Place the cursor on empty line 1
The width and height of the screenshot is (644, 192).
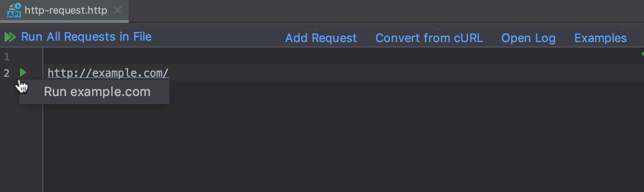click(274, 57)
